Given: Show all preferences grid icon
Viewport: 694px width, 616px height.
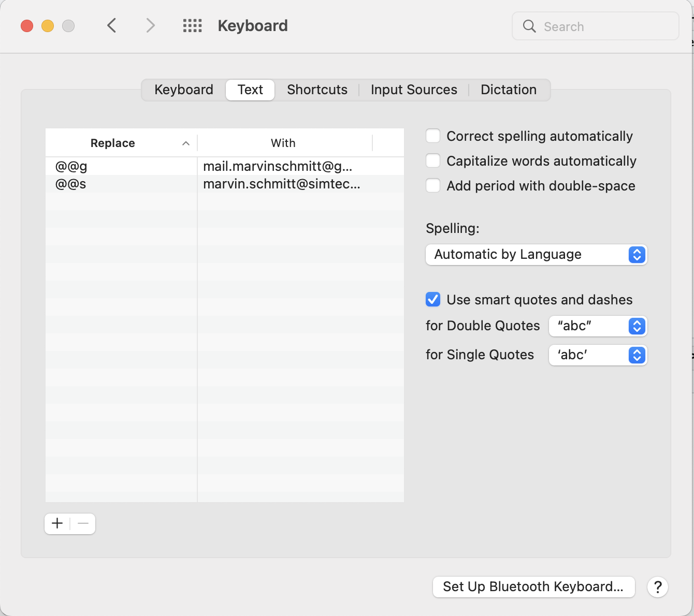Looking at the screenshot, I should tap(192, 25).
